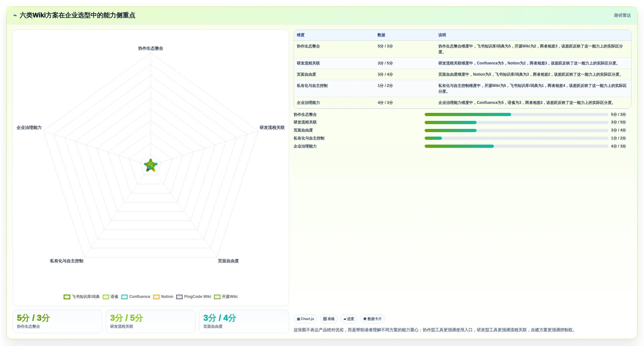Click the 研发流程关联 progress bar
Screen dimensions: 644x346
click(x=516, y=122)
